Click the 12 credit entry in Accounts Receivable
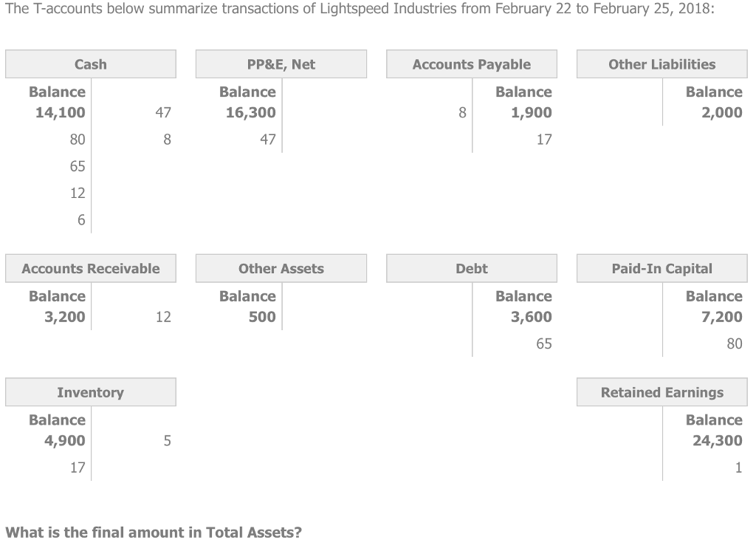 (163, 317)
